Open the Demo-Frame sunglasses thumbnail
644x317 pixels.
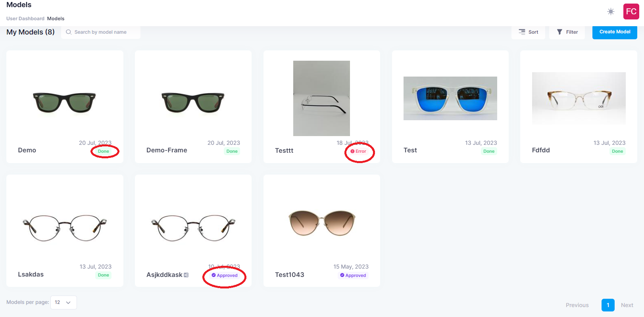[193, 102]
